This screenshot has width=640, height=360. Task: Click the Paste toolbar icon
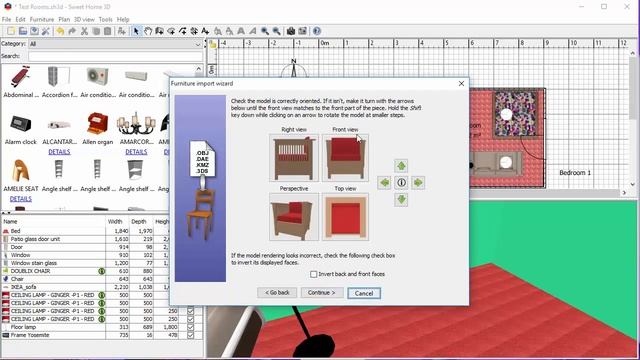click(107, 31)
